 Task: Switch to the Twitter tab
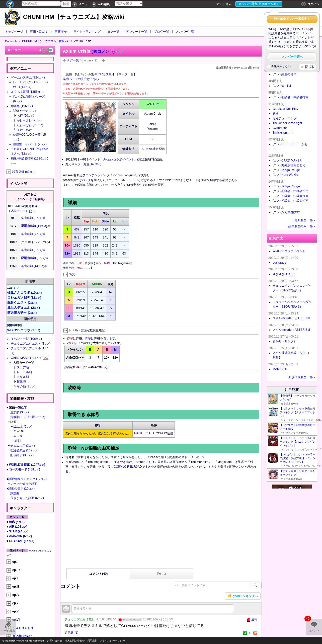click(161, 574)
